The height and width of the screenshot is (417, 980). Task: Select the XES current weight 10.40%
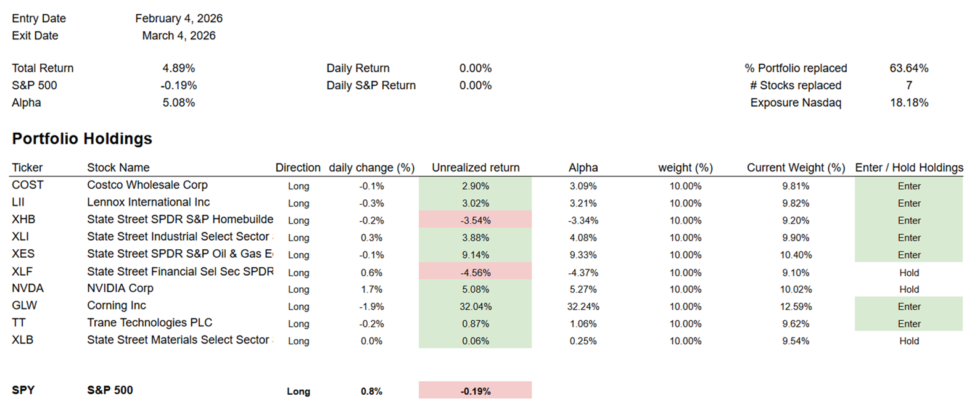tap(796, 255)
